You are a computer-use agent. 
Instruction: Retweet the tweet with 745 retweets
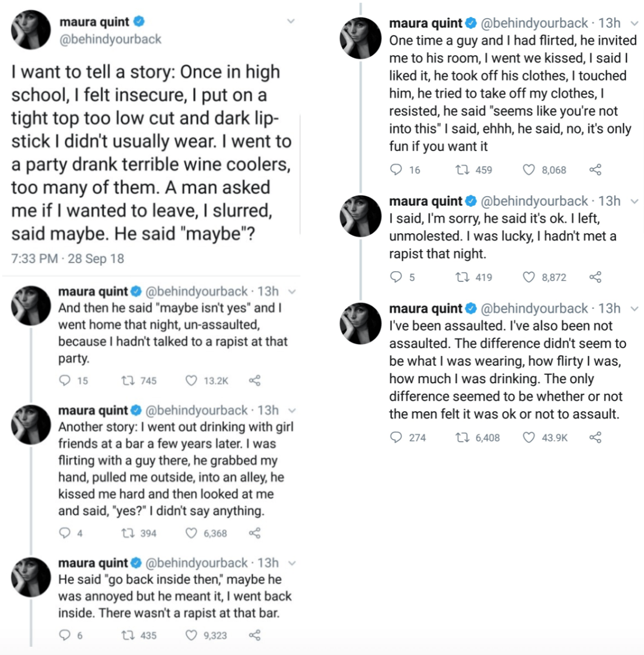click(x=127, y=381)
